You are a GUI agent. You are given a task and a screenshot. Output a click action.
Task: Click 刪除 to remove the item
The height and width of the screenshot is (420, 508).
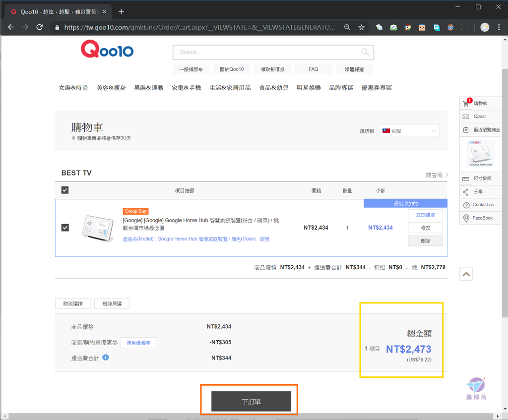pos(425,241)
